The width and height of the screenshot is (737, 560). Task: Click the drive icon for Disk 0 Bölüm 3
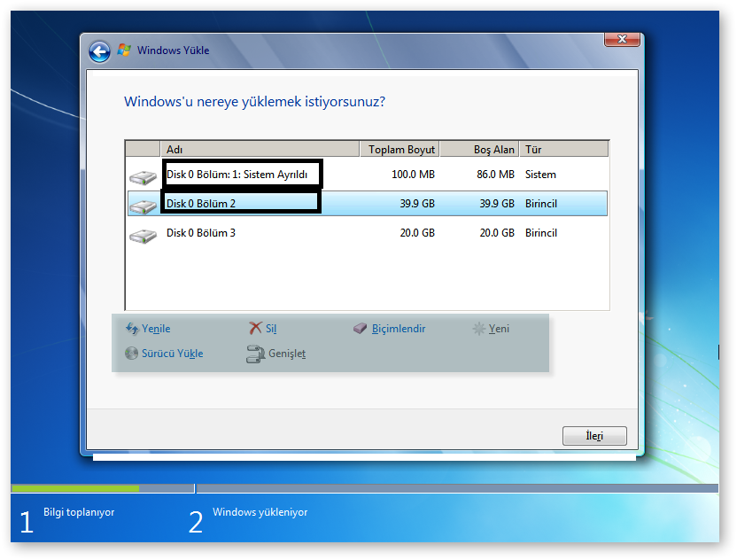pyautogui.click(x=143, y=236)
